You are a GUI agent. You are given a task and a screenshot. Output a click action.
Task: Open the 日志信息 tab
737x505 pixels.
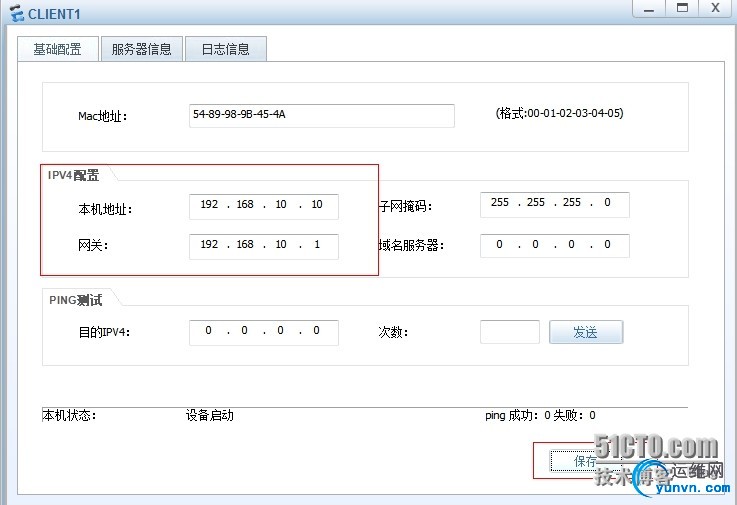[226, 49]
